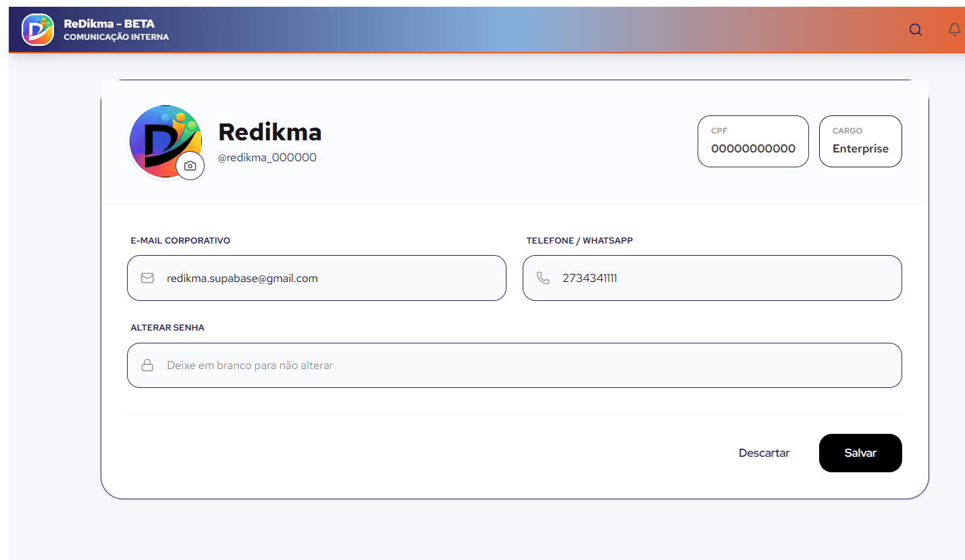Change profile photo with the camera icon

tap(190, 166)
